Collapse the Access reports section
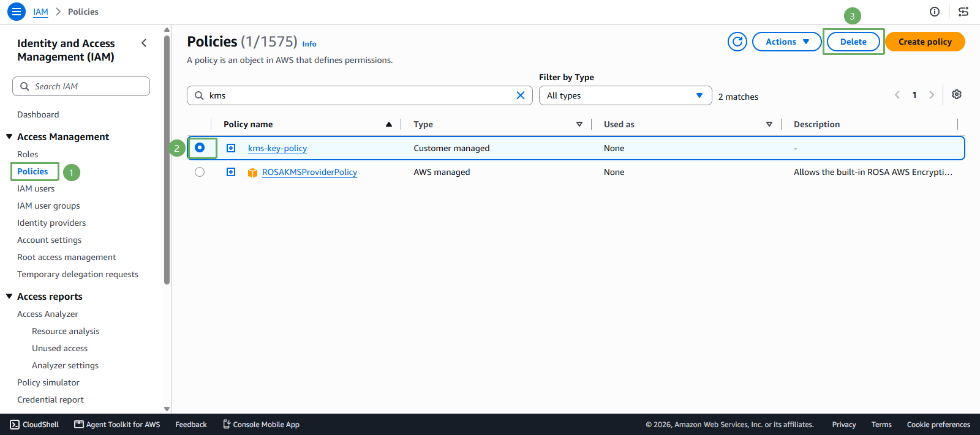Viewport: 980px width, 435px height. click(9, 296)
